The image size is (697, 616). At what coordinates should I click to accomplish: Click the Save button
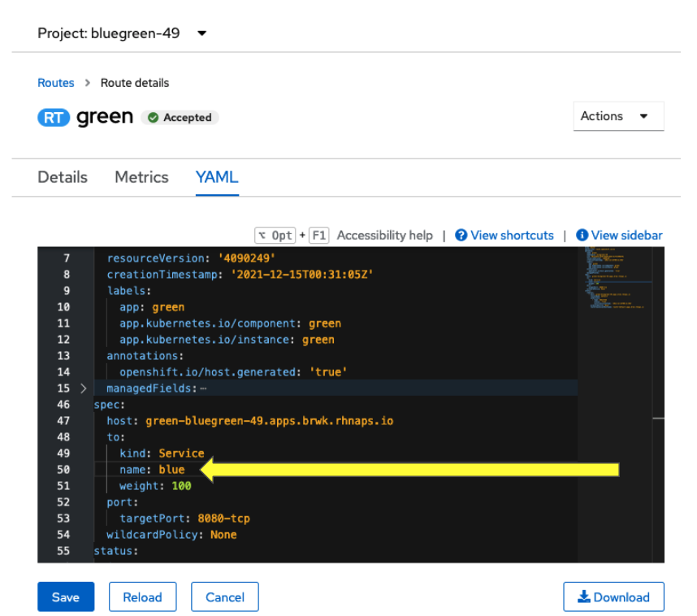[x=66, y=596]
